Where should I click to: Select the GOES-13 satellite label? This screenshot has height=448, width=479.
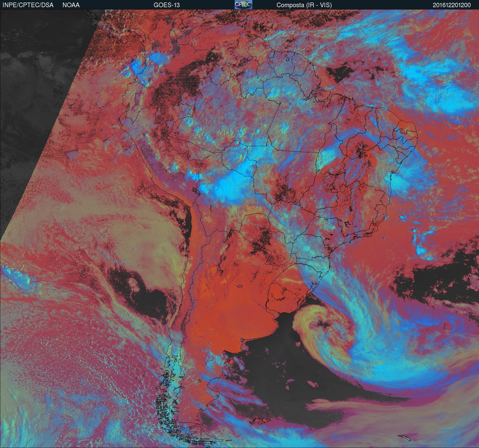click(x=166, y=5)
